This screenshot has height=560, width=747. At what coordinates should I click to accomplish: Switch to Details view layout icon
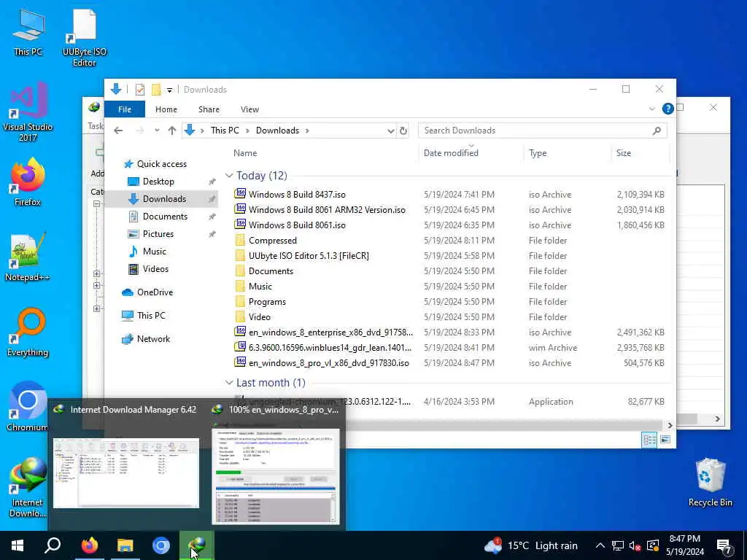[x=649, y=440]
